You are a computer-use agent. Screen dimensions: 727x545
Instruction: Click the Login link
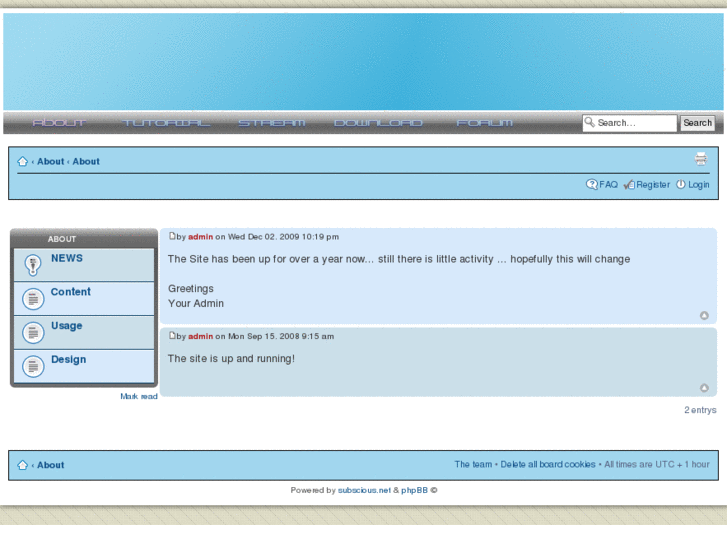pyautogui.click(x=698, y=185)
